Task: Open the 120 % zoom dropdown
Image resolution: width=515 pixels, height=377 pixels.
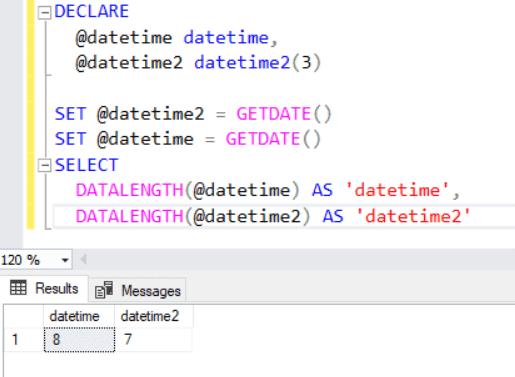Action: click(x=65, y=260)
